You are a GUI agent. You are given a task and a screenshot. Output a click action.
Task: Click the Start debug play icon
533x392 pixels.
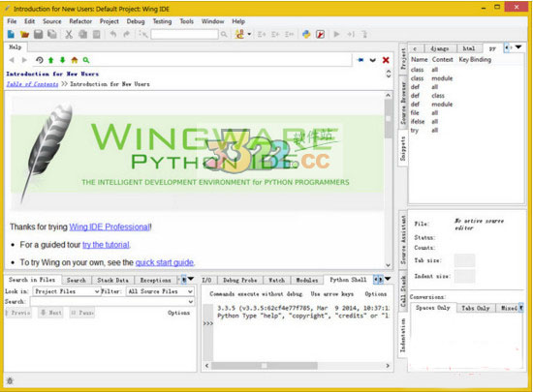coord(336,34)
